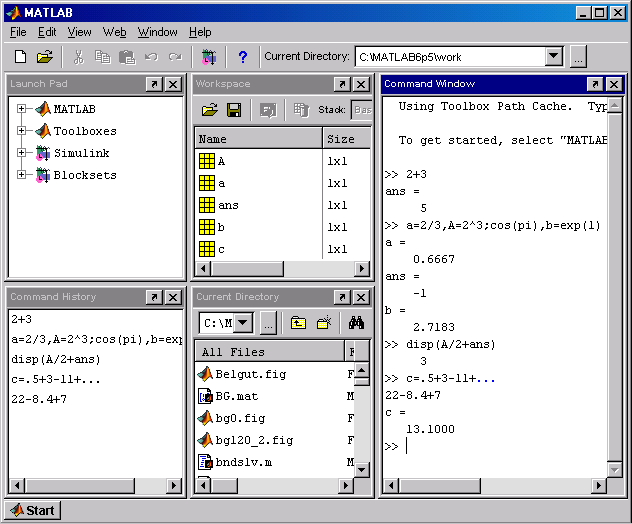The height and width of the screenshot is (524, 632).
Task: Select variable A array icon in Workspace
Action: pyautogui.click(x=207, y=161)
